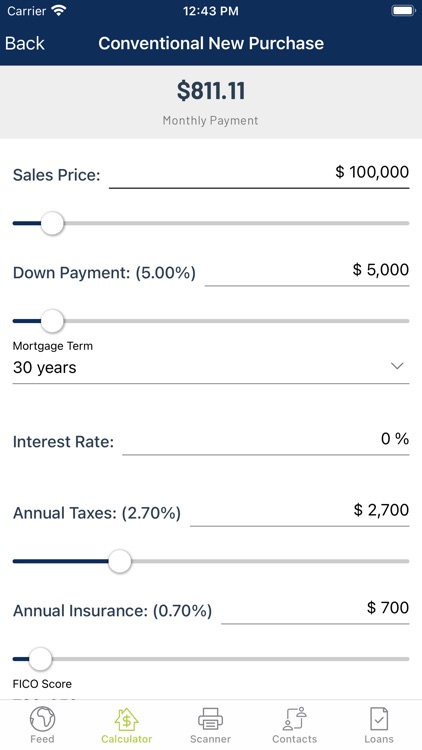
Task: Tap the Wi-Fi status icon
Action: (x=59, y=11)
